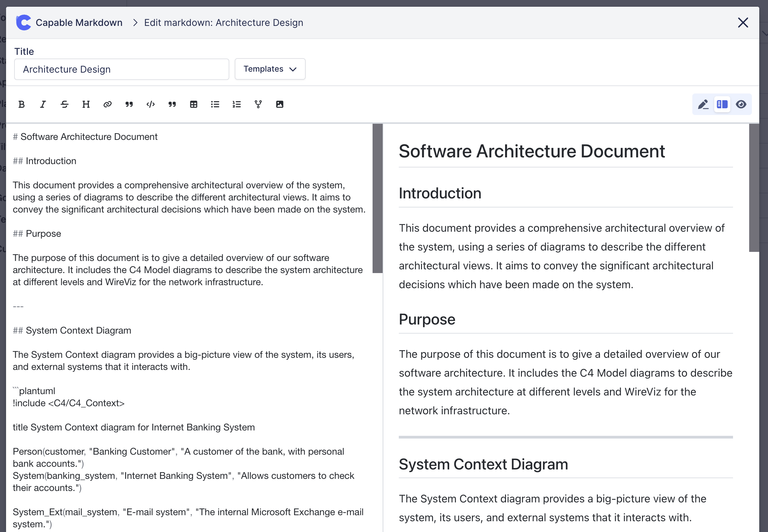768x532 pixels.
Task: Apply italic formatting
Action: [x=43, y=104]
